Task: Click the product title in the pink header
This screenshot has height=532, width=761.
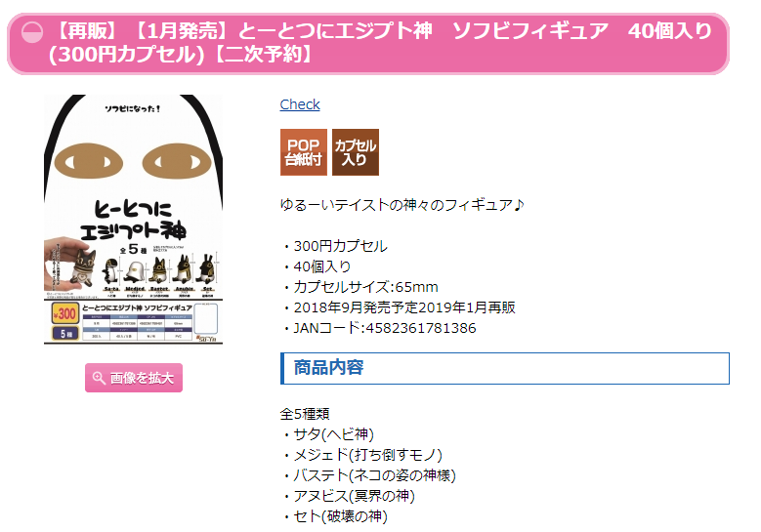Action: [x=381, y=43]
